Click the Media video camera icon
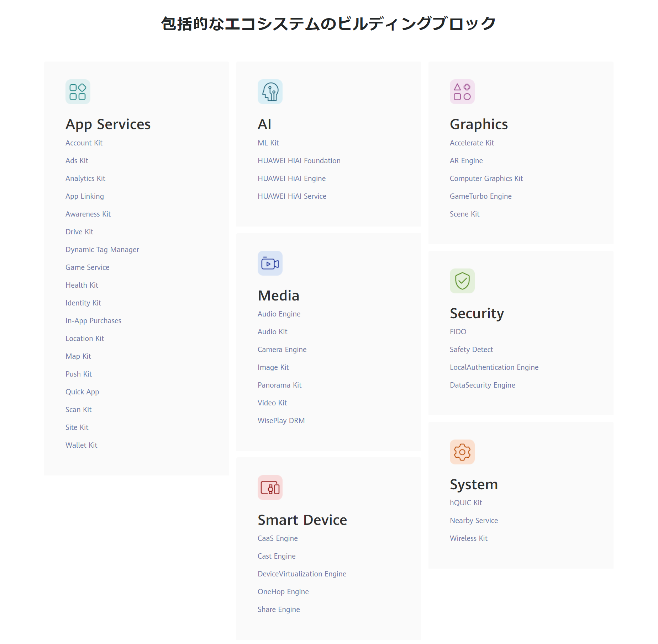 click(x=270, y=263)
